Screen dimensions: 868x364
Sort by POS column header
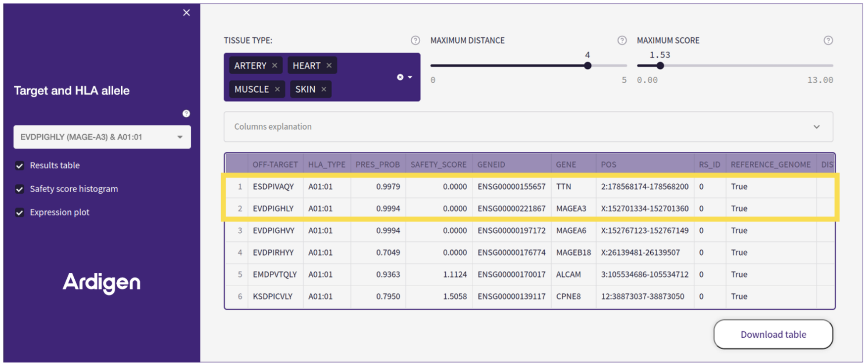tap(645, 164)
